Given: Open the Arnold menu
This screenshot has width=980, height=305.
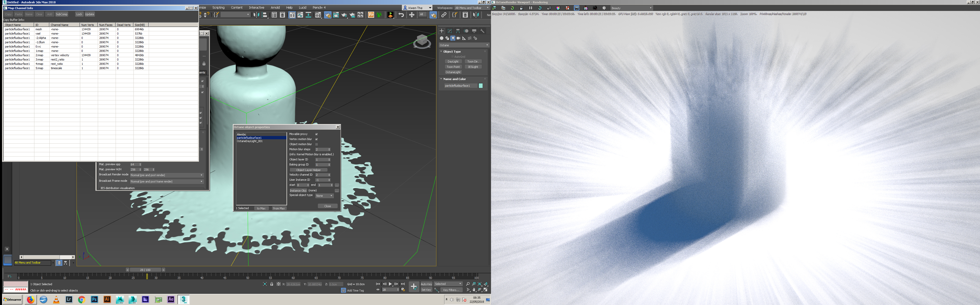Looking at the screenshot, I should [x=275, y=8].
